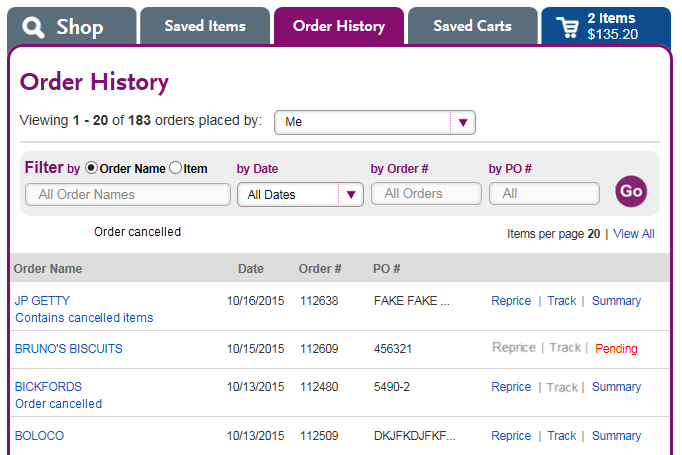This screenshot has height=455, width=682.
Task: Select the Item filter radio button
Action: 175,168
